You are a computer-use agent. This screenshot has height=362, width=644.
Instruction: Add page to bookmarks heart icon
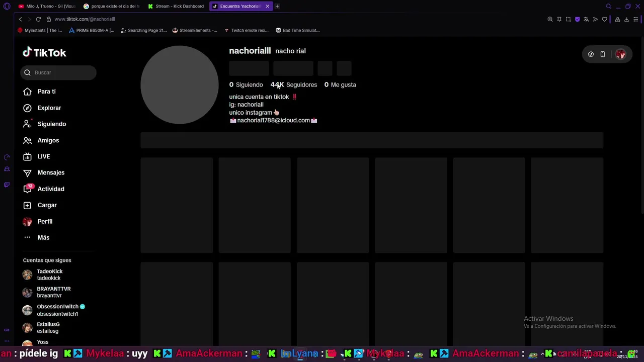[x=604, y=19]
